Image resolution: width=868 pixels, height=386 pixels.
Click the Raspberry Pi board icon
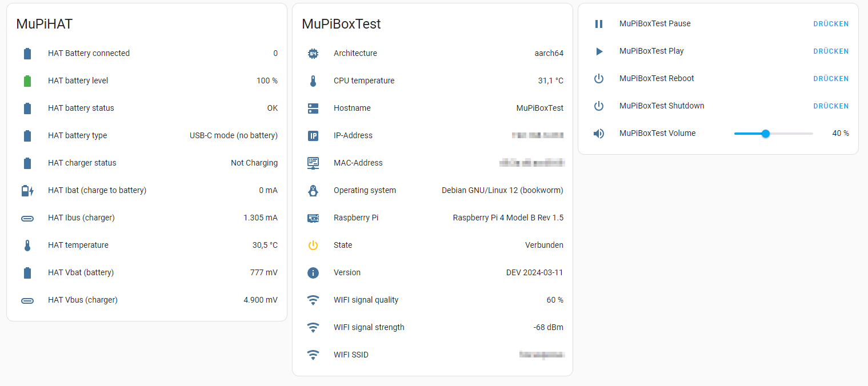(x=313, y=218)
